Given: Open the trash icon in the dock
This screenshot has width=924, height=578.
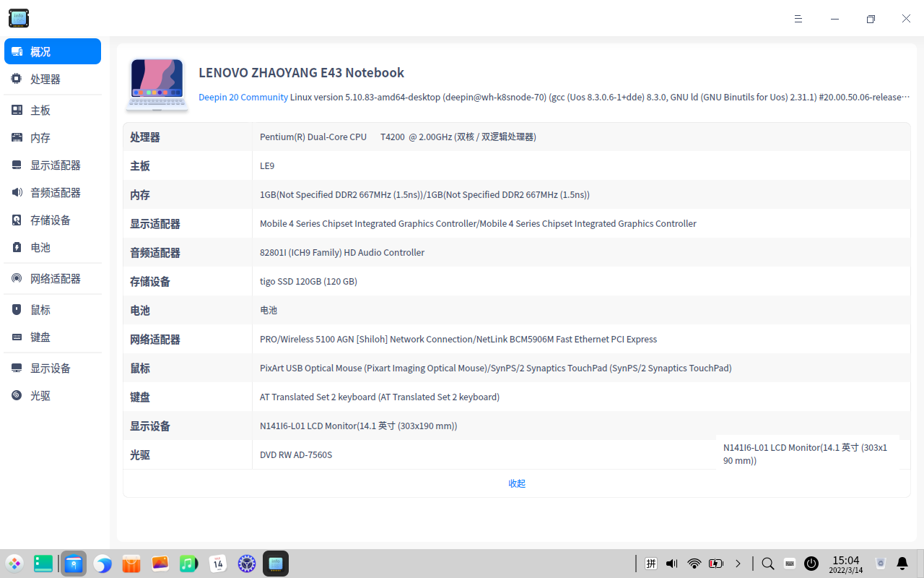Looking at the screenshot, I should point(881,564).
